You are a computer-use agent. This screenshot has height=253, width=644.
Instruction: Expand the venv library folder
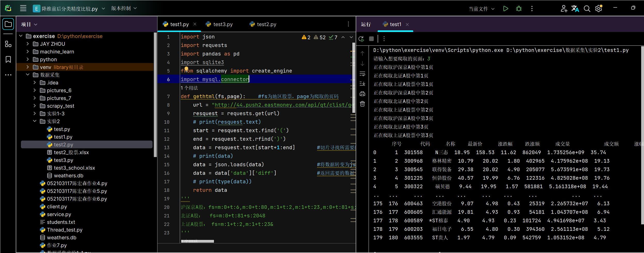28,67
